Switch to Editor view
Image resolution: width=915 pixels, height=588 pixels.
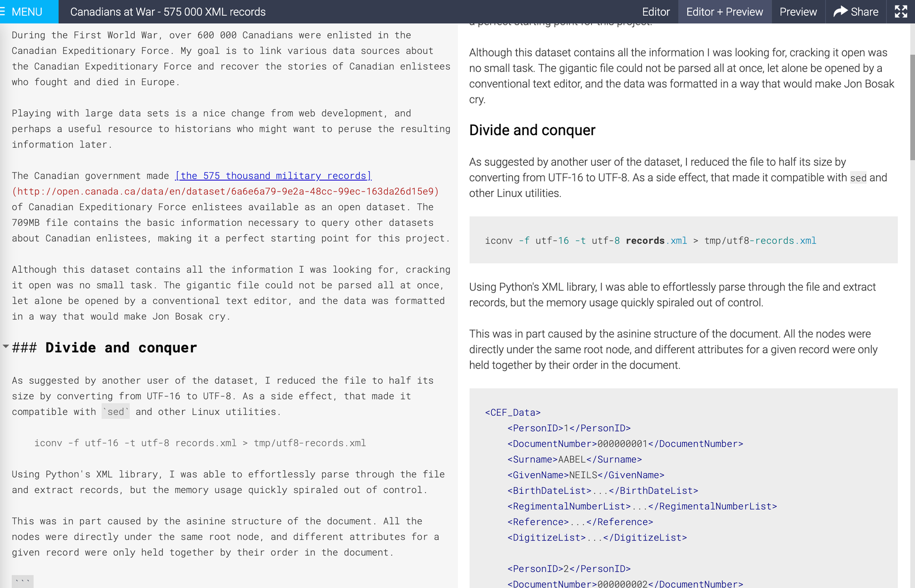(x=656, y=11)
